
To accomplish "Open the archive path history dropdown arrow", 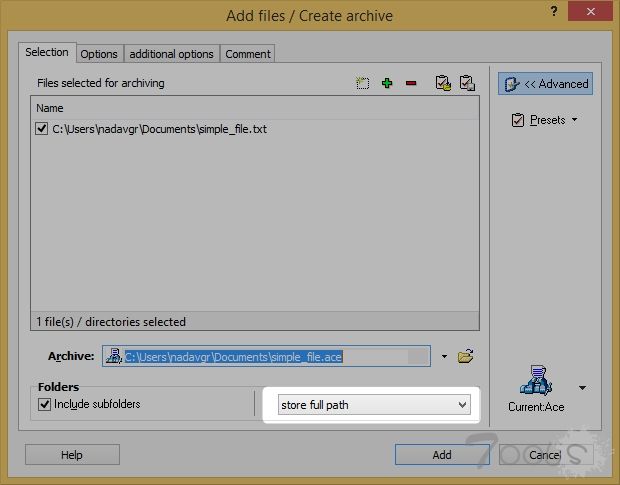I will (443, 356).
